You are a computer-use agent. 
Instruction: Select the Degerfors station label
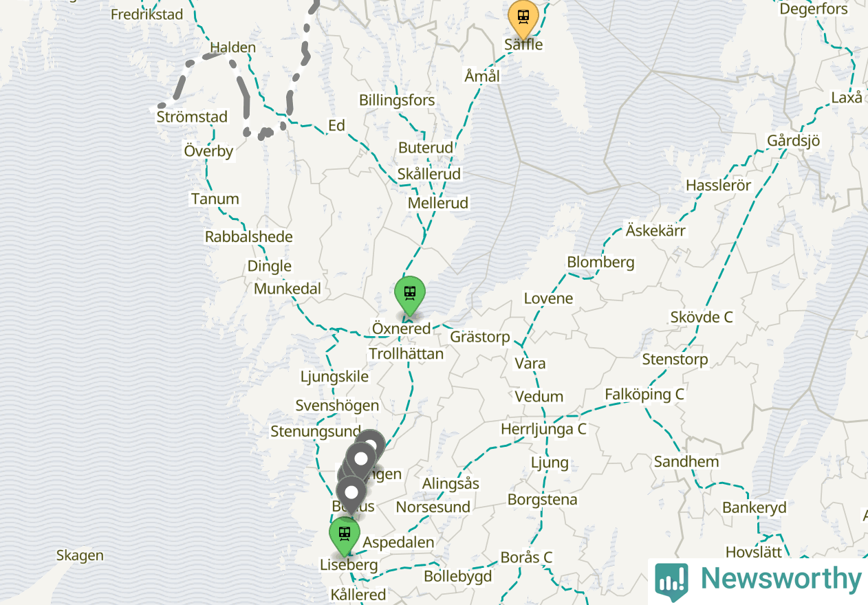(814, 9)
